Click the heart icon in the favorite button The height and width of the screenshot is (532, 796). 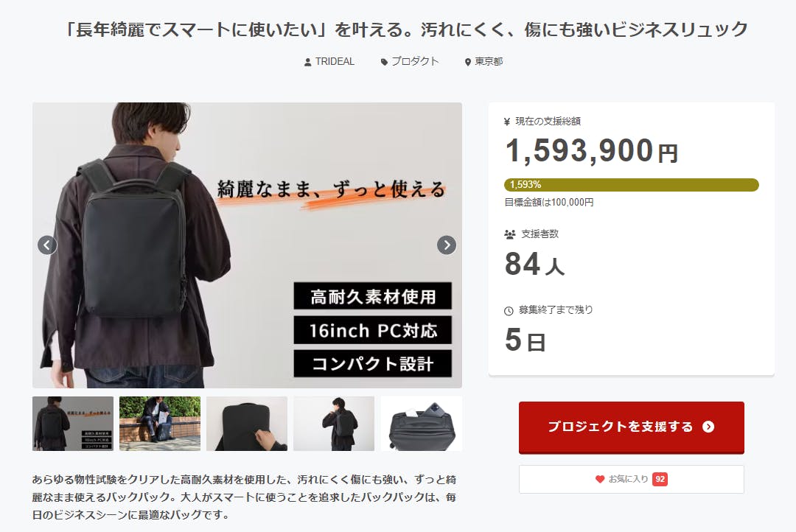pos(599,479)
